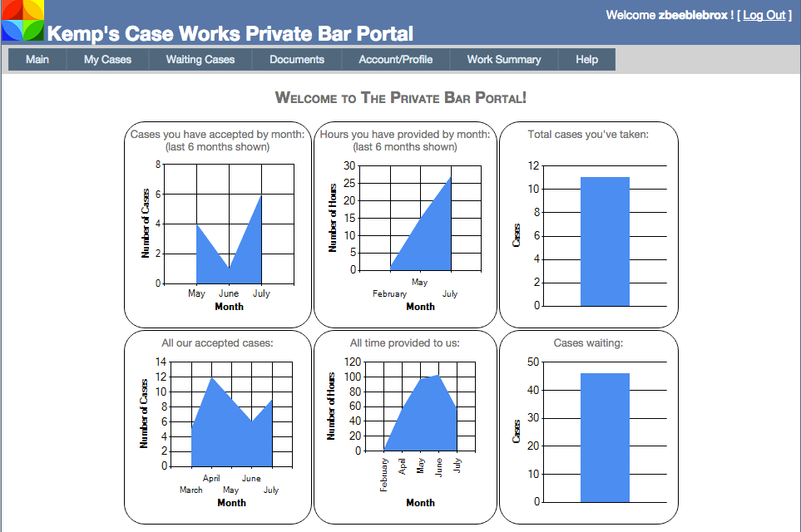This screenshot has width=801, height=532.
Task: Open the Waiting Cases section
Action: (200, 60)
